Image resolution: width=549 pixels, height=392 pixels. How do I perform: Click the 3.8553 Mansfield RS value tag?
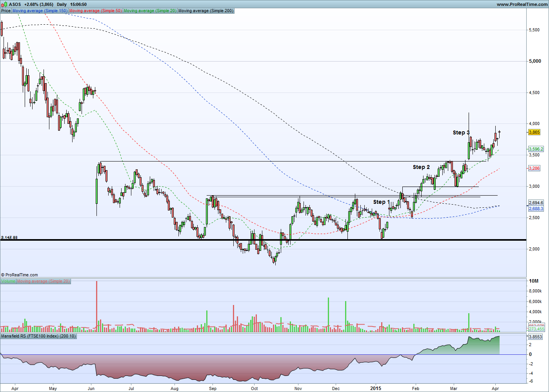click(536, 337)
